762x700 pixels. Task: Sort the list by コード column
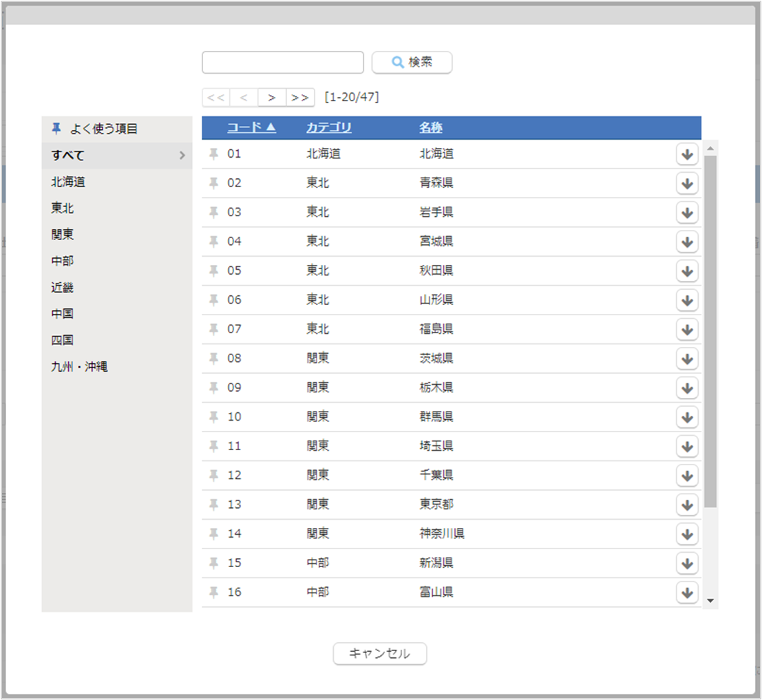[251, 127]
